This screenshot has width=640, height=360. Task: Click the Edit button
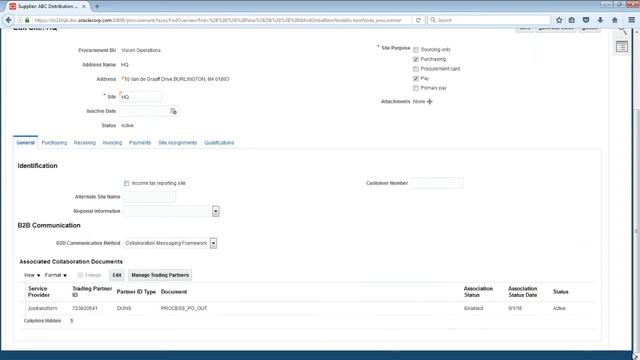(x=117, y=275)
